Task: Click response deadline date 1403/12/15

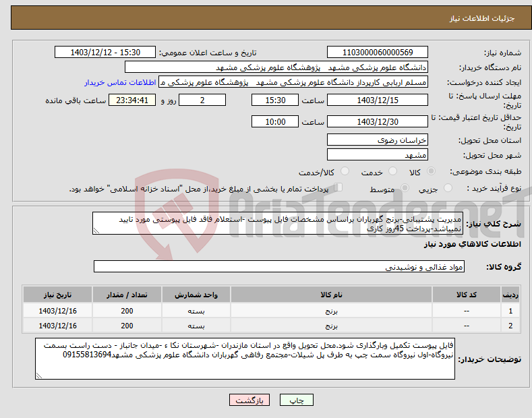Action: pos(378,100)
